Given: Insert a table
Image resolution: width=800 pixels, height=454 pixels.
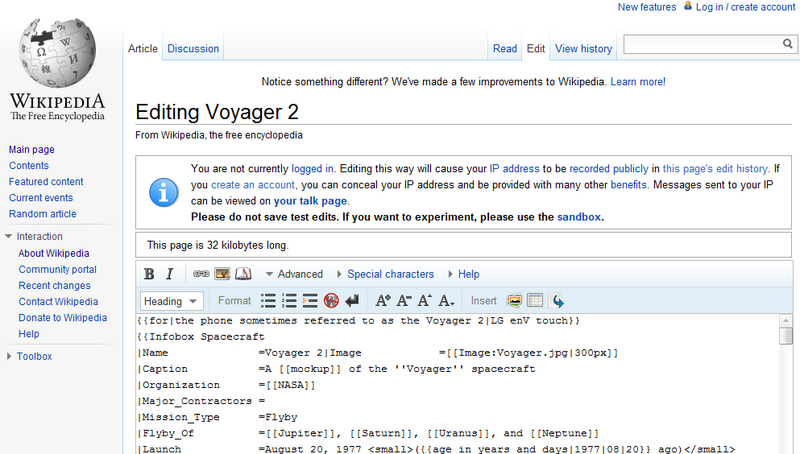Looking at the screenshot, I should click(535, 301).
